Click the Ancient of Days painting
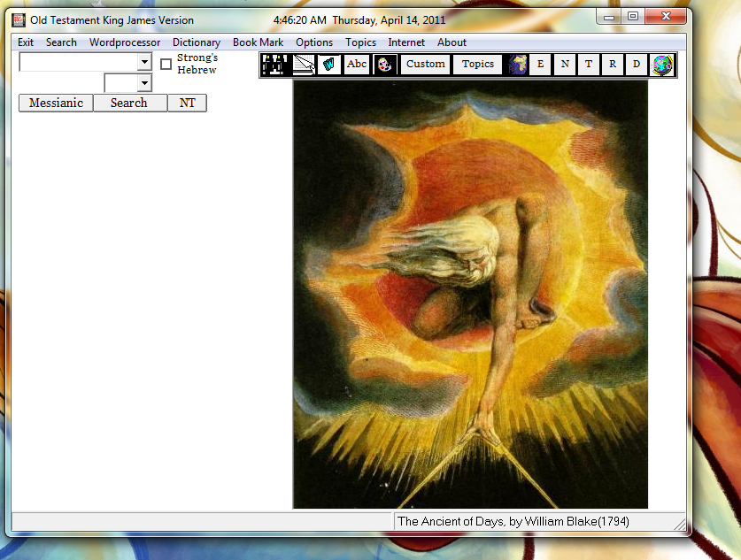The height and width of the screenshot is (560, 741). (470, 295)
